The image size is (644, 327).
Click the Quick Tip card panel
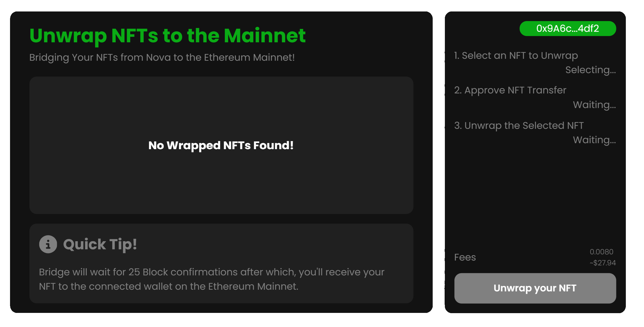(x=221, y=263)
